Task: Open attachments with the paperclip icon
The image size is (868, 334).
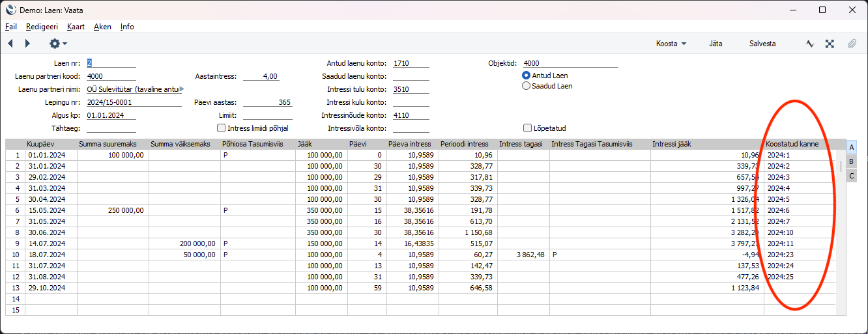Action: 851,44
